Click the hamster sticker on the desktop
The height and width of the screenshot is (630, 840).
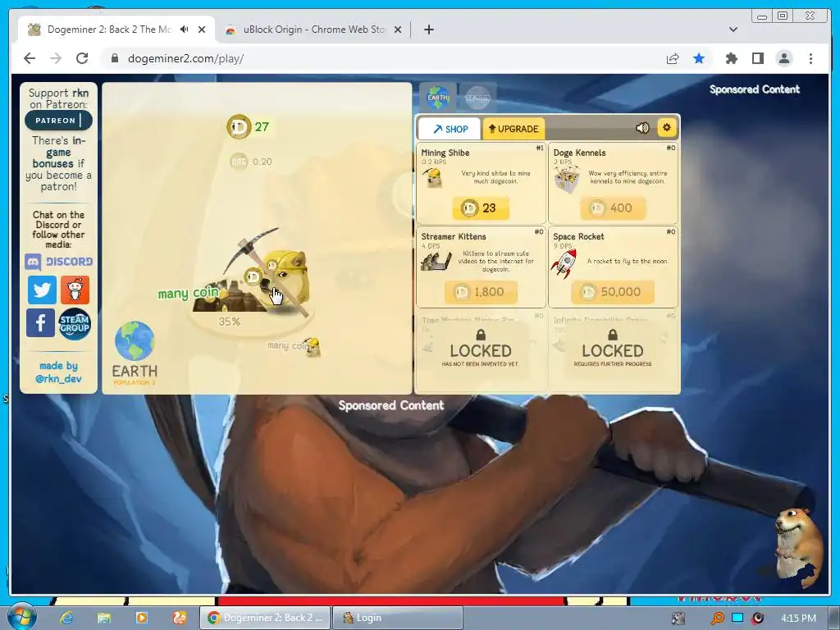[x=798, y=546]
